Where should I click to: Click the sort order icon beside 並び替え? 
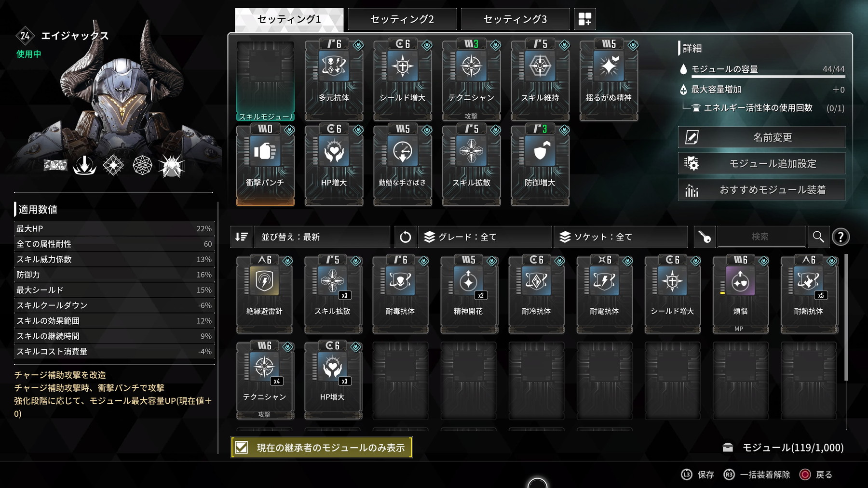pos(241,237)
